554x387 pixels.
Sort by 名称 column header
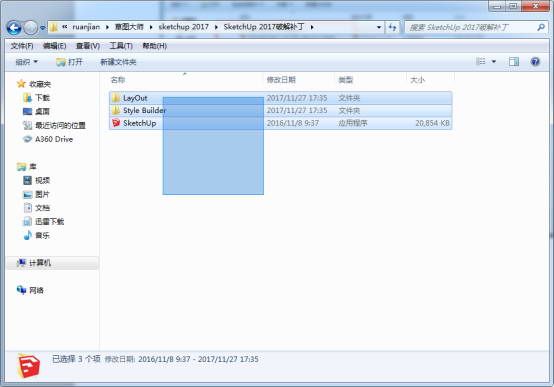[118, 80]
